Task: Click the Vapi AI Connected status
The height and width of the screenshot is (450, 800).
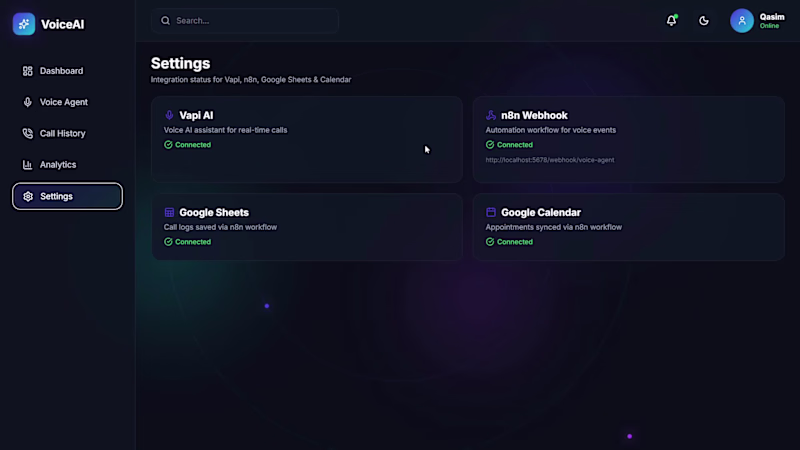Action: pos(187,145)
